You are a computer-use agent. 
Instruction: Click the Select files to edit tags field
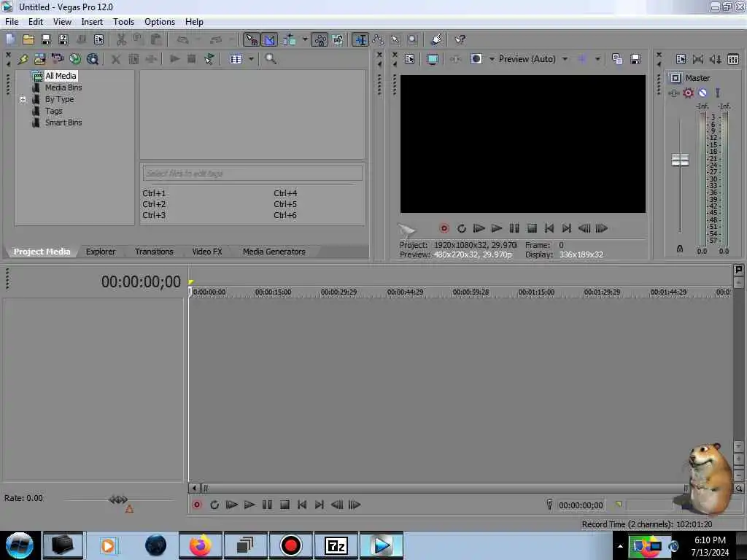tap(252, 174)
